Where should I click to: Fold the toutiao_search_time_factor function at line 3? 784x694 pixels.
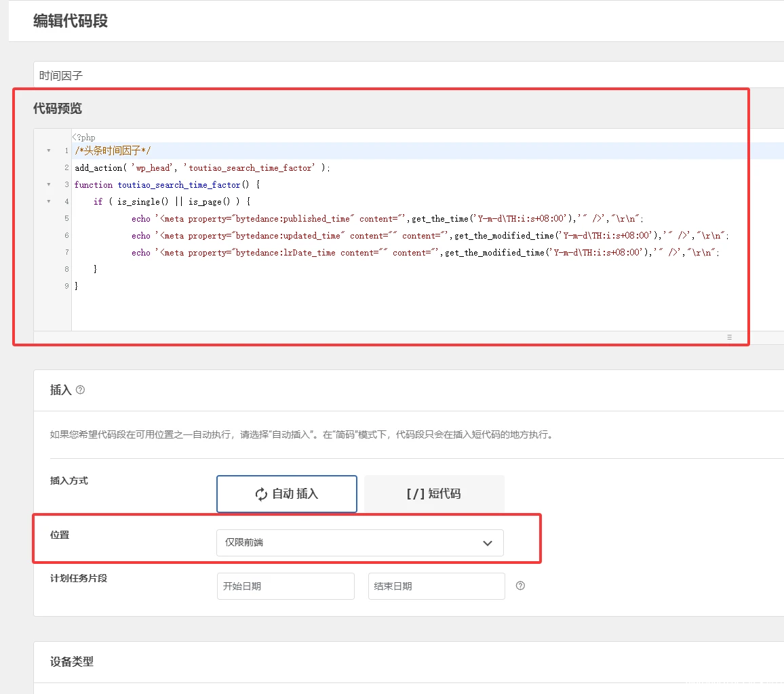pos(49,185)
